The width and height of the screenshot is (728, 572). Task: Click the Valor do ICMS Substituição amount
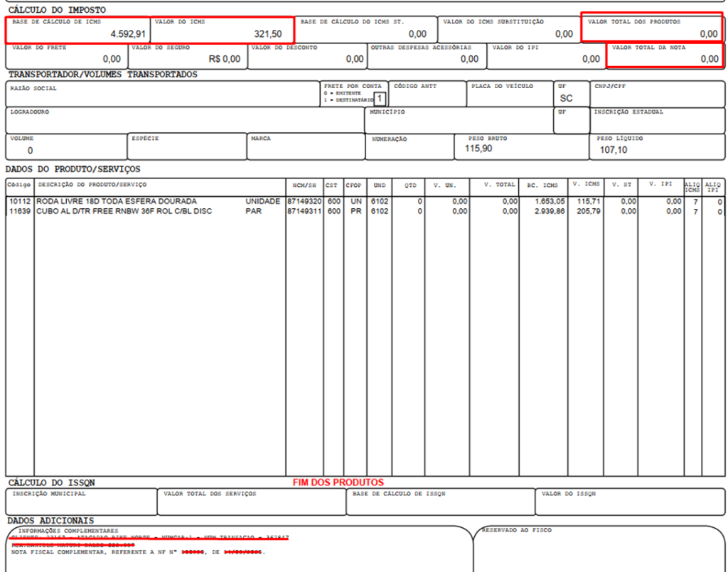(564, 34)
